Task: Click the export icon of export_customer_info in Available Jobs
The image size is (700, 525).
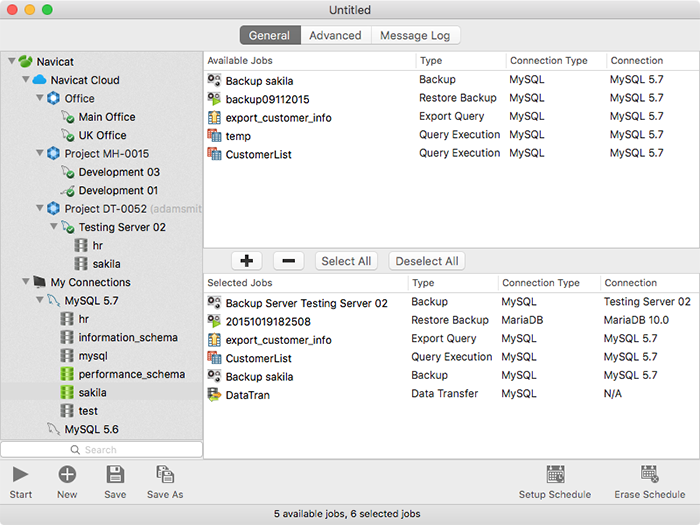Action: (214, 117)
